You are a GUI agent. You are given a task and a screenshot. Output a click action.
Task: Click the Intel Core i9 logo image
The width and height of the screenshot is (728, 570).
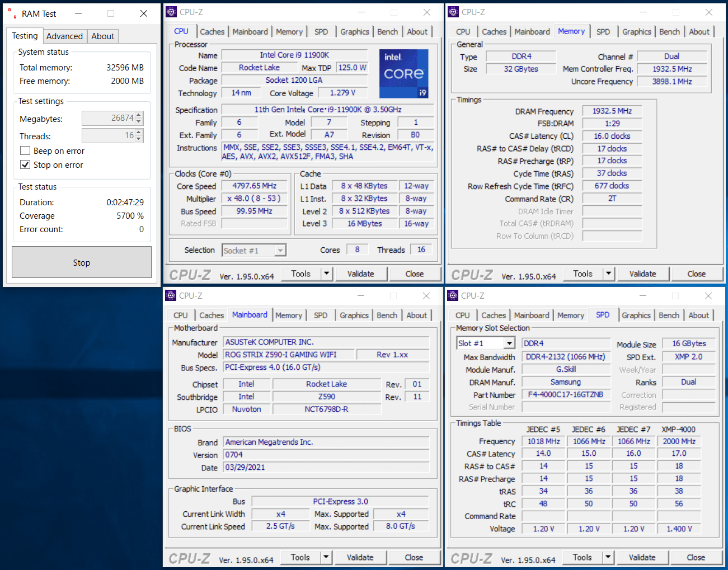[403, 73]
